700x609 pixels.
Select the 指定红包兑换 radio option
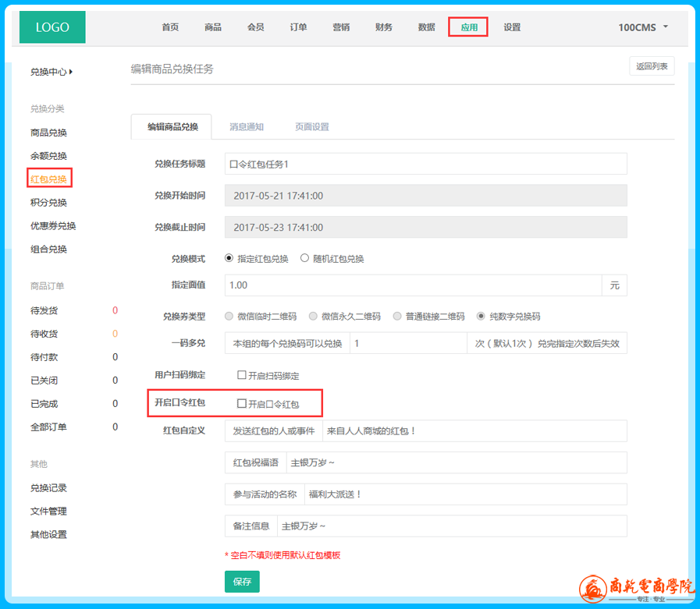(x=229, y=259)
